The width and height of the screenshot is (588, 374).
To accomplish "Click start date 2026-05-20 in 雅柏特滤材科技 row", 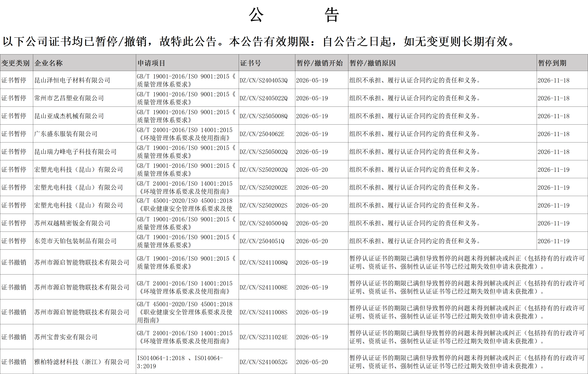I will [312, 362].
